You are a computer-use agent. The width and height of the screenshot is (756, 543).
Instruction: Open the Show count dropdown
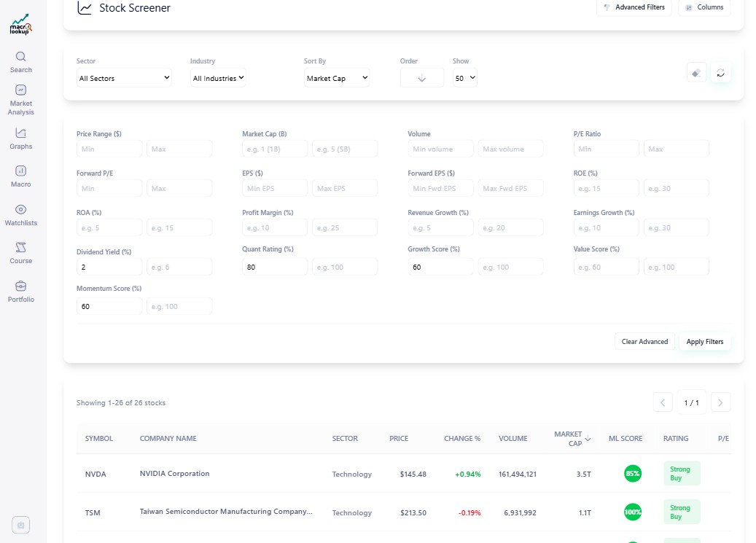[465, 78]
